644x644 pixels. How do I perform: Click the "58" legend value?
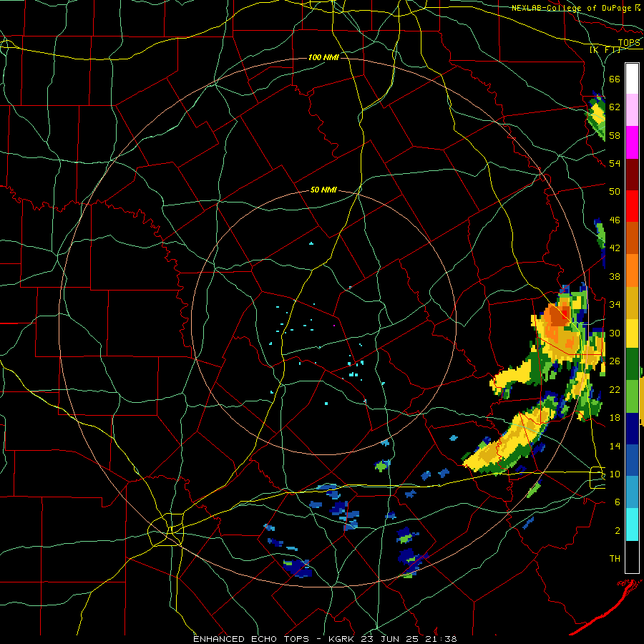click(615, 135)
